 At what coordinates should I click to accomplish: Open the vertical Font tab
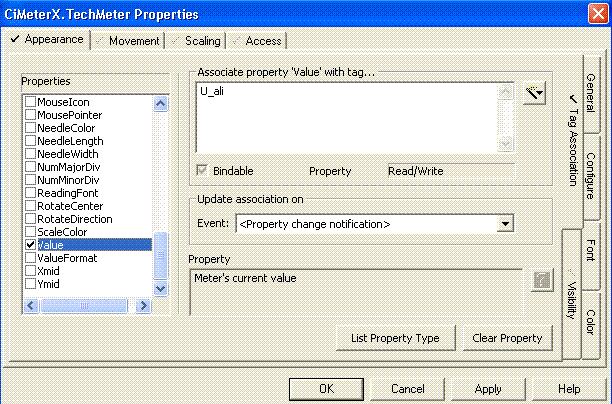[x=590, y=249]
